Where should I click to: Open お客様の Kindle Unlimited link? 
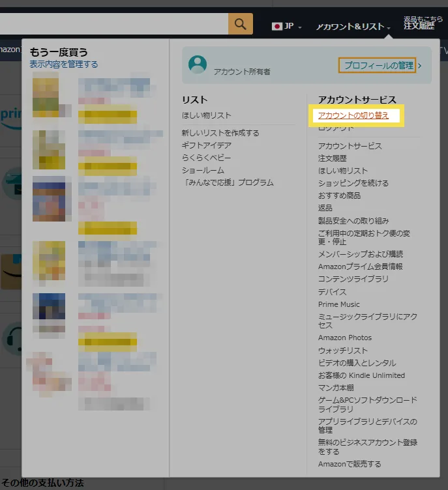[x=361, y=375]
